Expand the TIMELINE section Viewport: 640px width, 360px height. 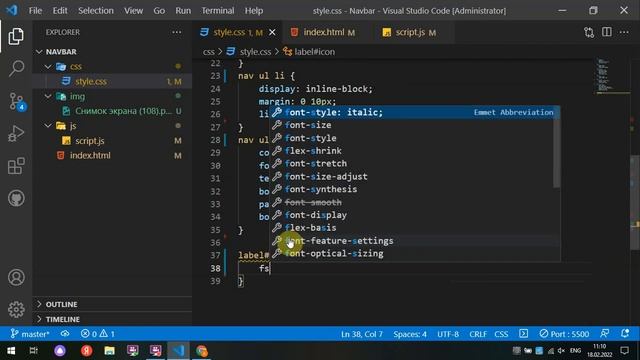112,319
